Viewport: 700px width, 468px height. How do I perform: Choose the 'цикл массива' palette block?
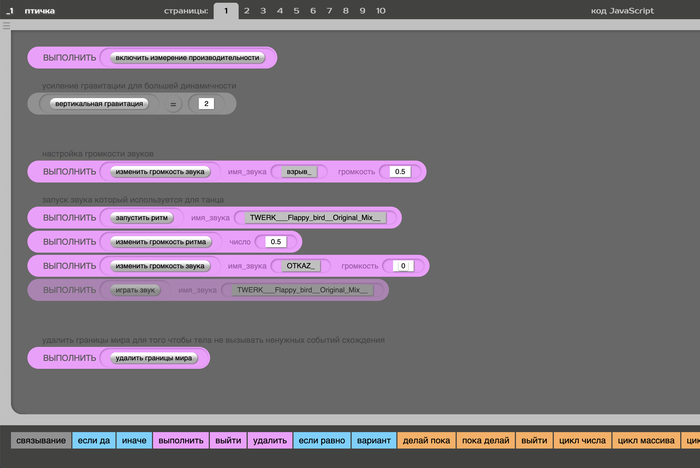pyautogui.click(x=643, y=440)
